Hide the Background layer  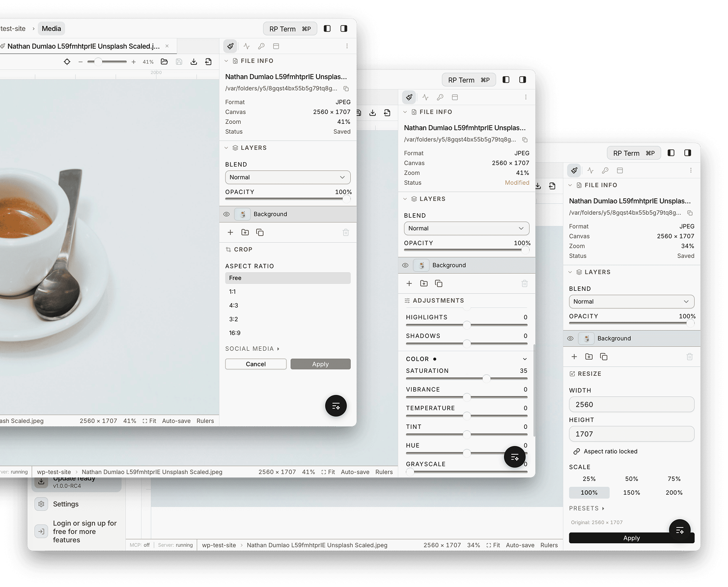pyautogui.click(x=226, y=214)
